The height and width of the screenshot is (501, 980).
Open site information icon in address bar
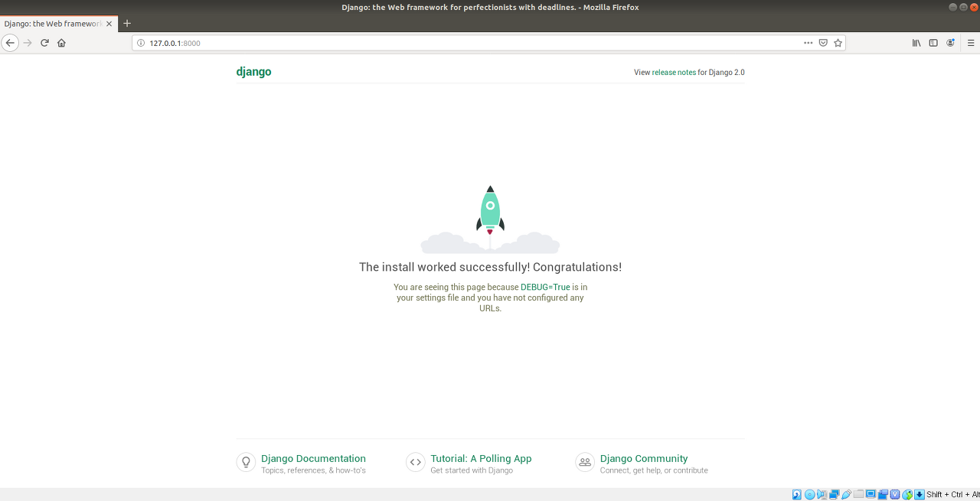point(140,43)
